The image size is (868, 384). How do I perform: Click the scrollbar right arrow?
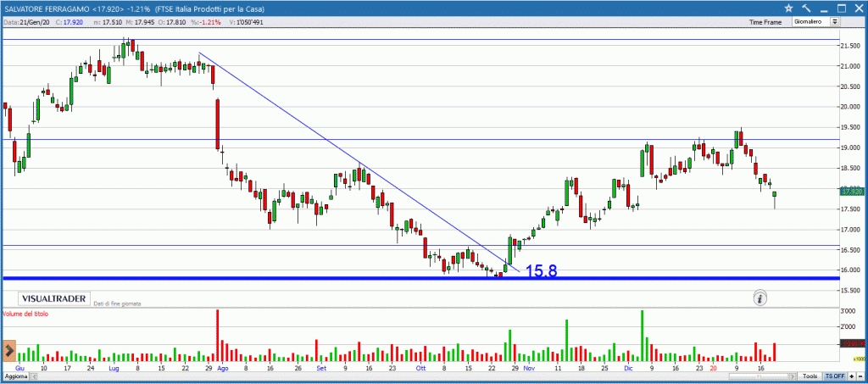793,376
